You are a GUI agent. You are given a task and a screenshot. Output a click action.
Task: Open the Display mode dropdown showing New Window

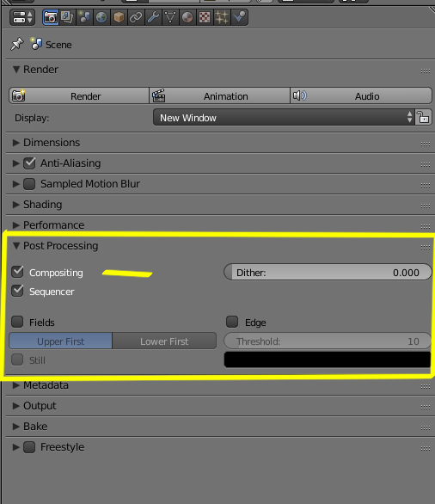pos(284,117)
